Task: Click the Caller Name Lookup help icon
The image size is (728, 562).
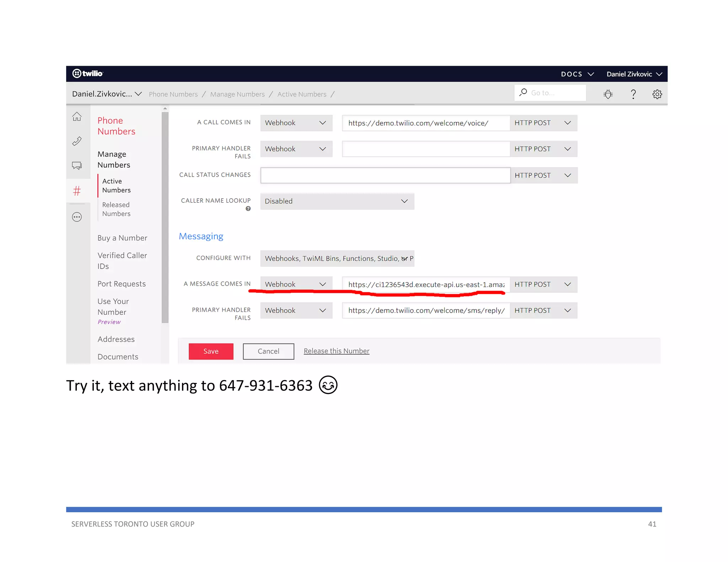Action: click(248, 209)
